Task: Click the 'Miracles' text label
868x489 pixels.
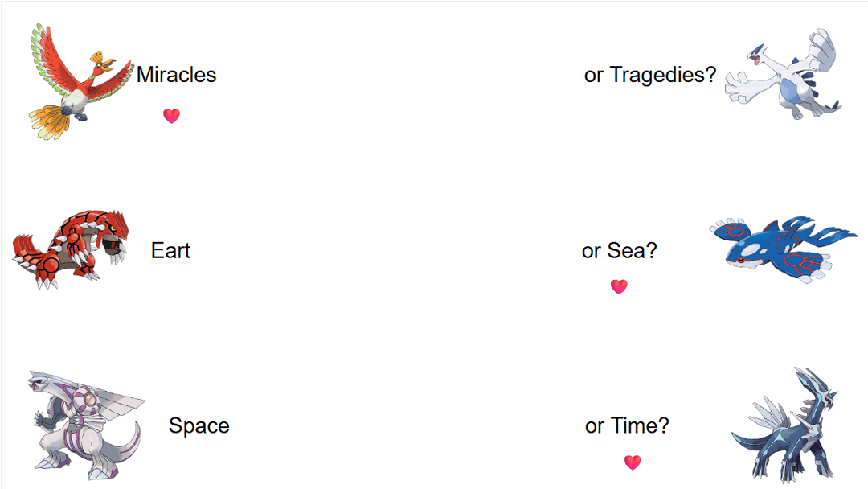Action: [176, 75]
